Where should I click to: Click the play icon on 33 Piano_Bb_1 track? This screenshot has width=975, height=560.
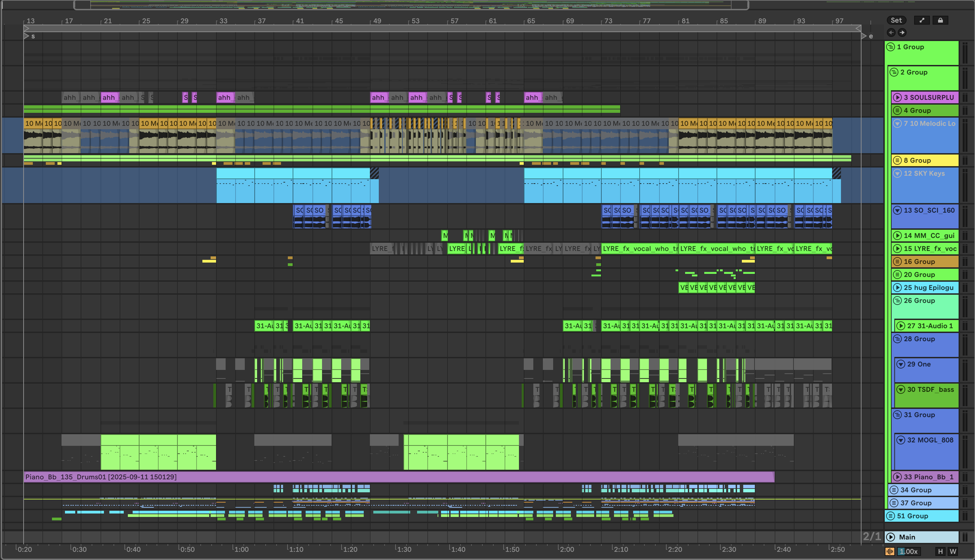point(897,477)
